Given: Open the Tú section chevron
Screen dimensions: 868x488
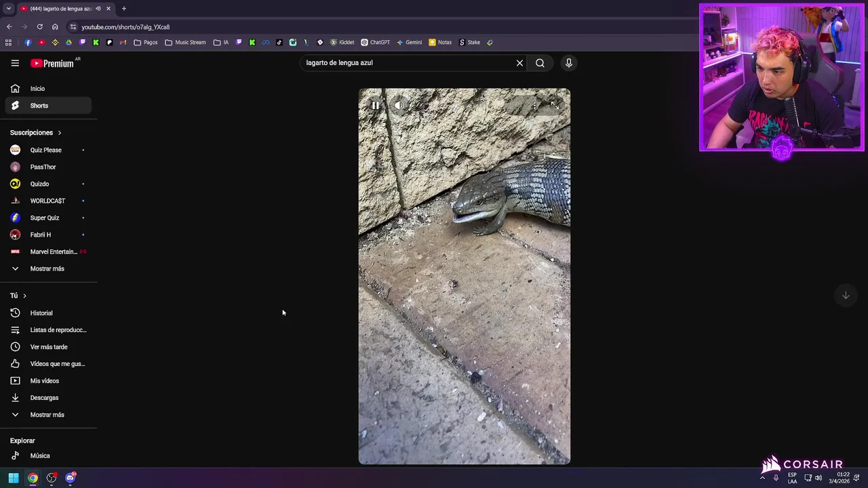Looking at the screenshot, I should pyautogui.click(x=24, y=296).
